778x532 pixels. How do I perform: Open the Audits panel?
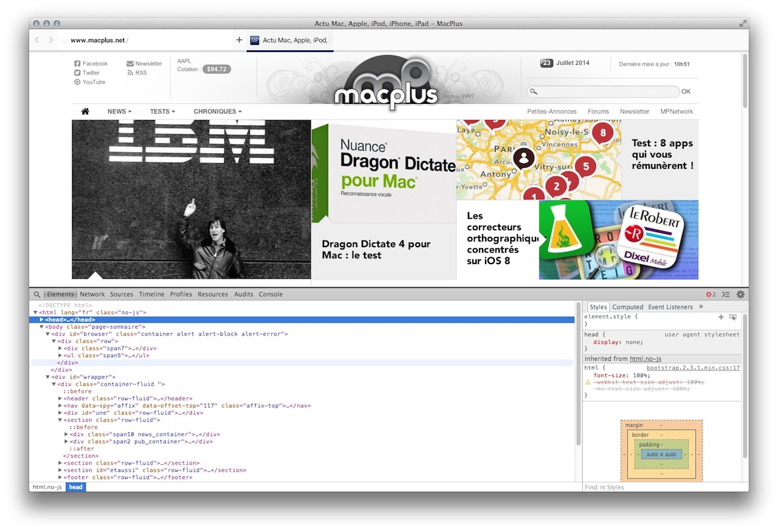pos(244,295)
